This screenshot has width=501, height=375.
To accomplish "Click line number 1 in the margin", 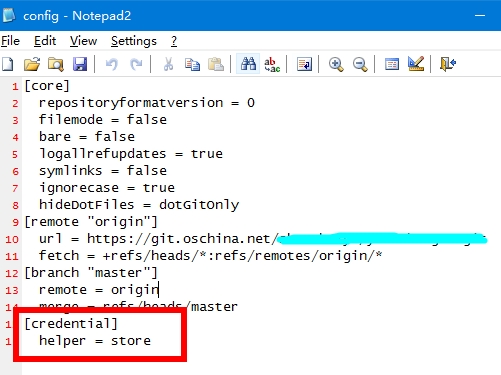I will click(15, 87).
